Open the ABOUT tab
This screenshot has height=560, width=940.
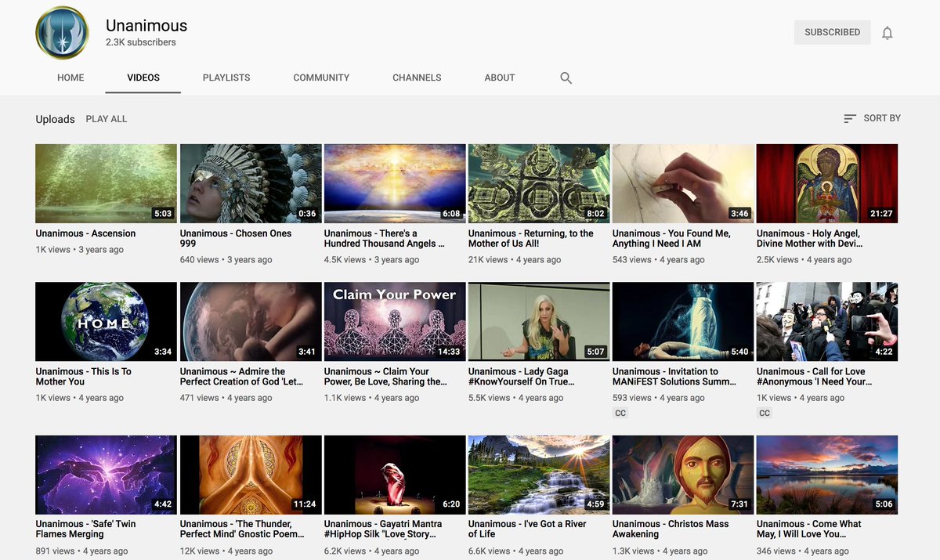coord(500,78)
